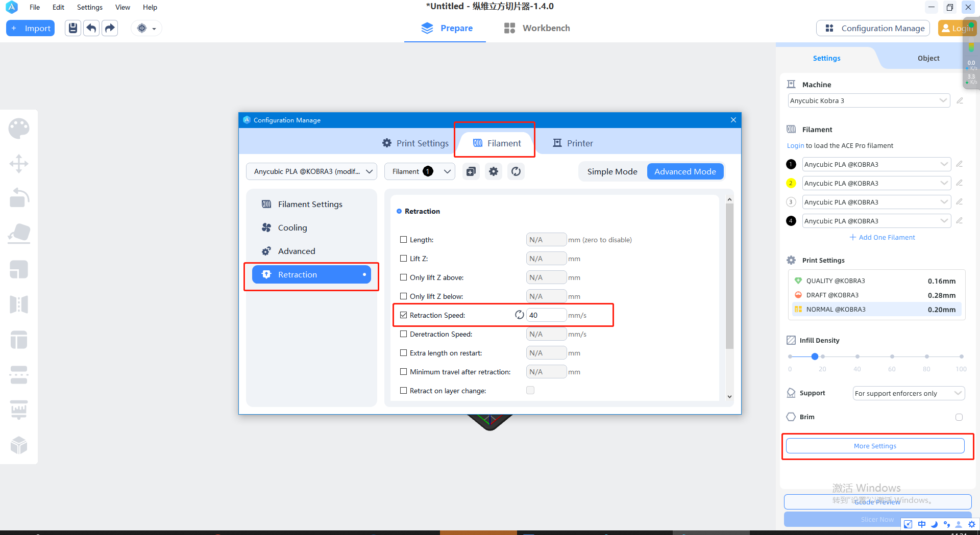
Task: Select the Lay on Face tool
Action: pos(19,234)
